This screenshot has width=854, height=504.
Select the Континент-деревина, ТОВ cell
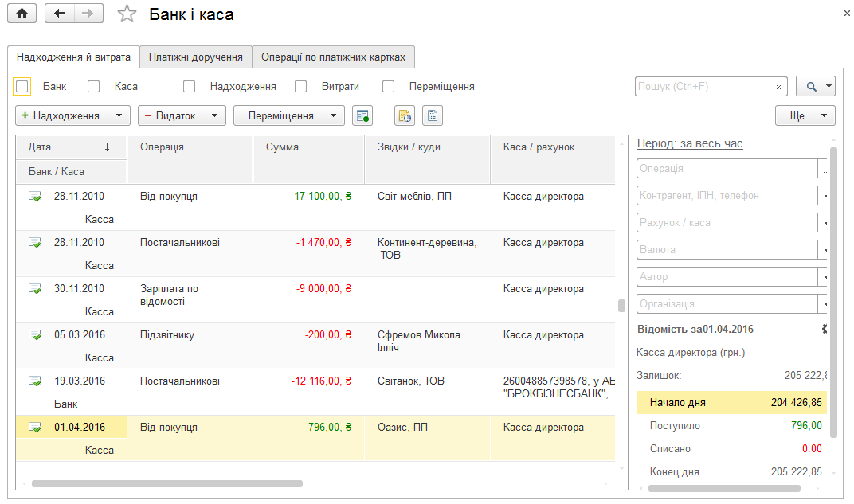pyautogui.click(x=428, y=254)
